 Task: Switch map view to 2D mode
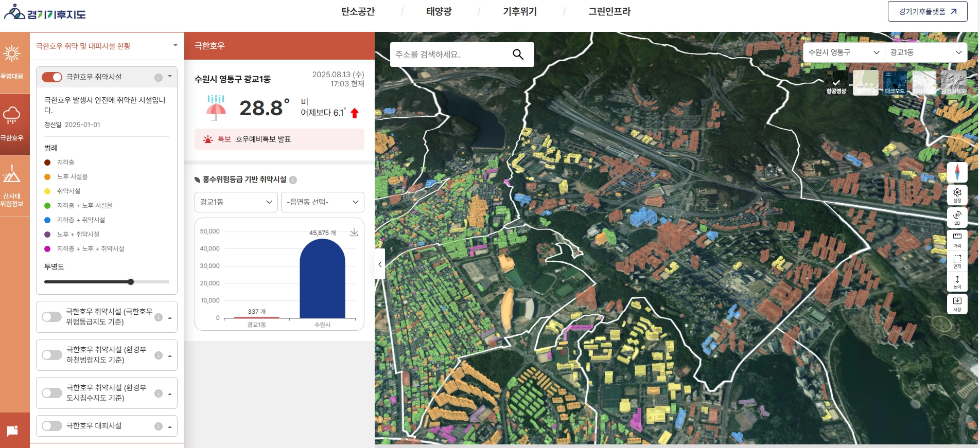coord(957,218)
